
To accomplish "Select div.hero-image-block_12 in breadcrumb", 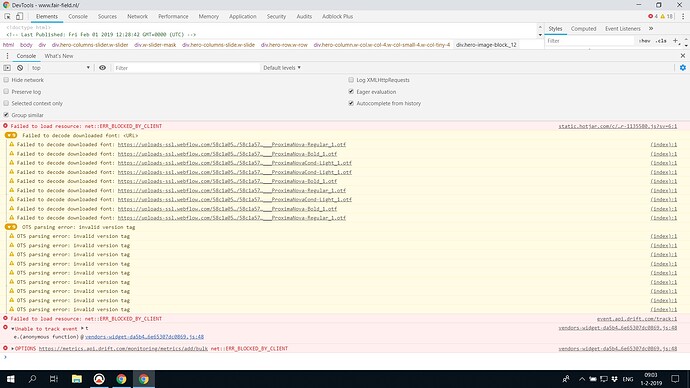I will coord(486,45).
